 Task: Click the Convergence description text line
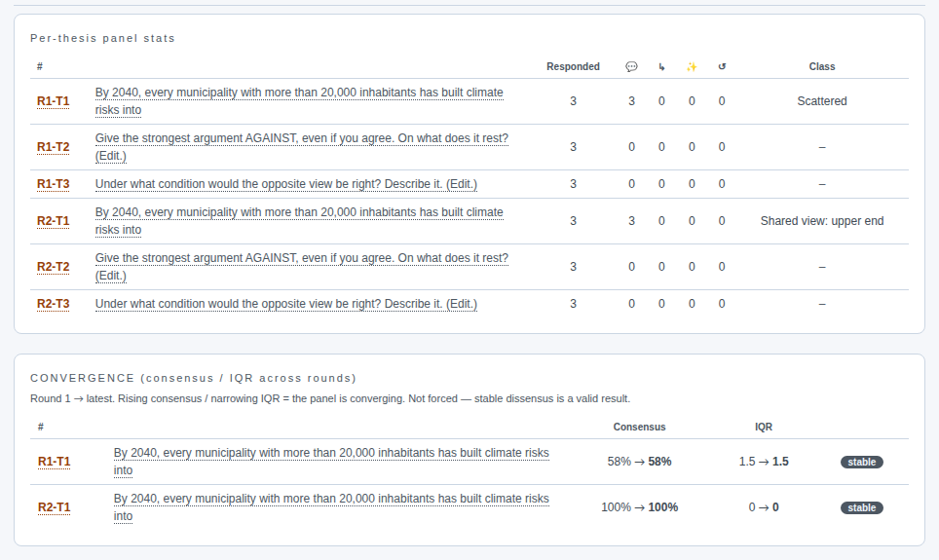click(330, 399)
